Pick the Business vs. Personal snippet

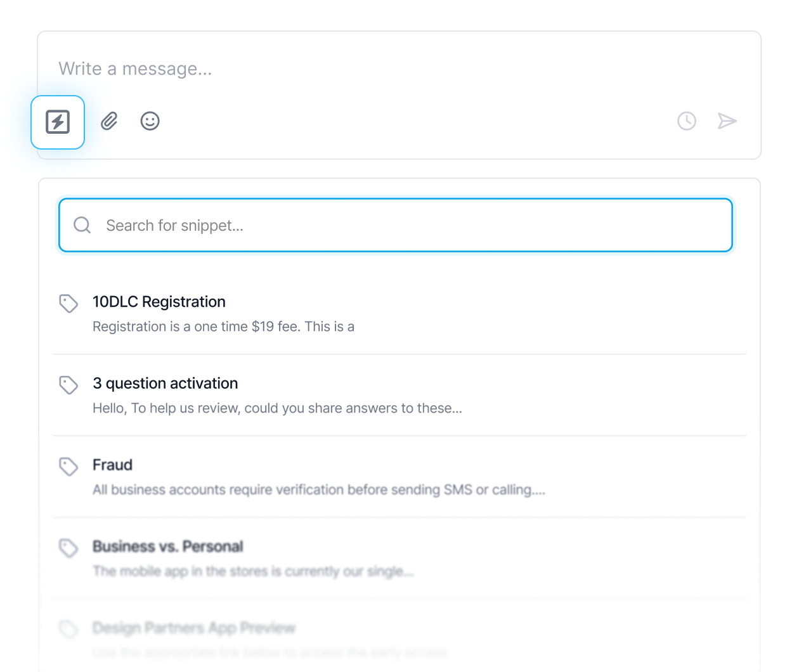[168, 546]
